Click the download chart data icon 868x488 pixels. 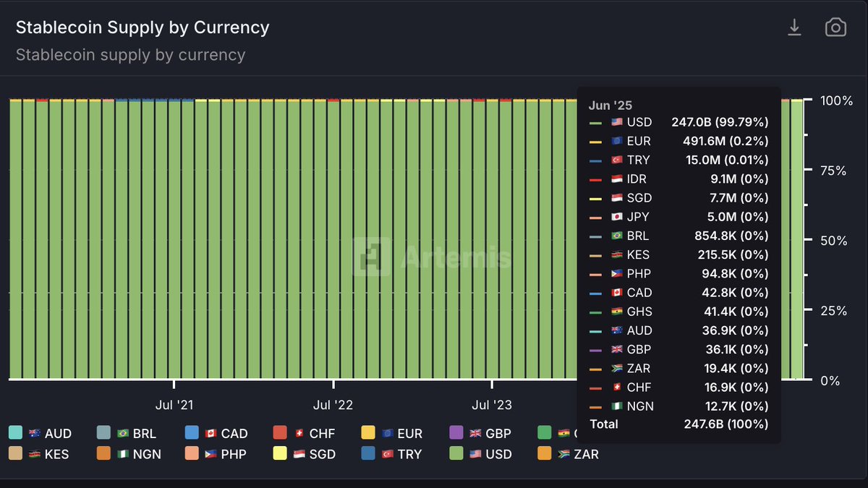pos(794,27)
